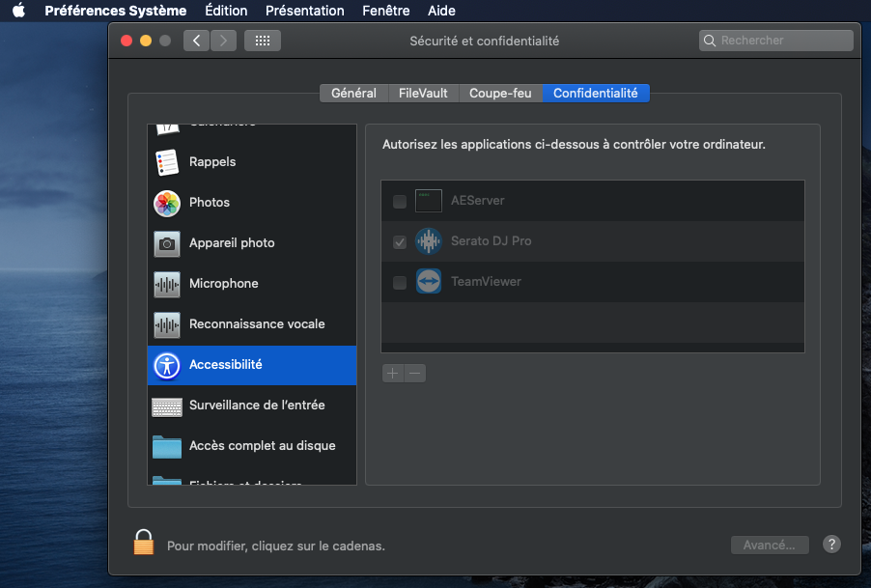Click the Appareil photo camera icon
The height and width of the screenshot is (588, 871).
click(x=167, y=243)
